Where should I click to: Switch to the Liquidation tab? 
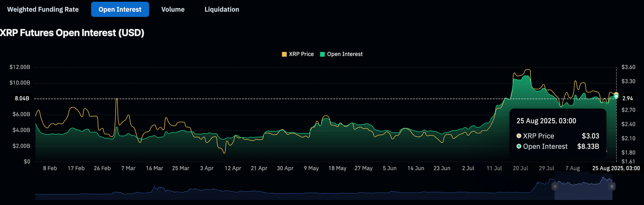(222, 9)
